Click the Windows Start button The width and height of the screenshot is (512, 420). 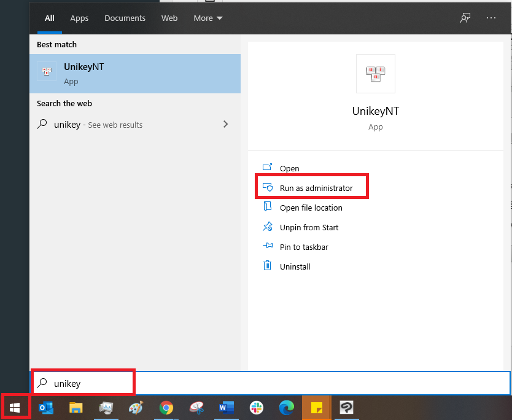(15, 407)
